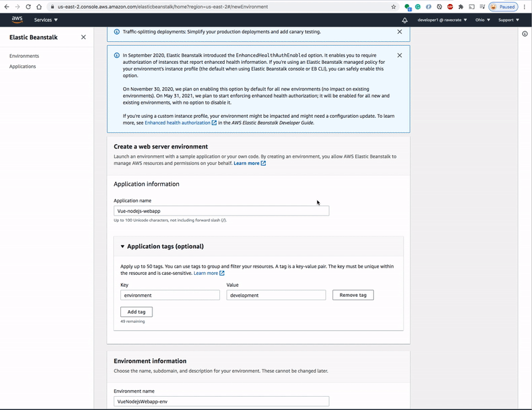This screenshot has height=410, width=532.
Task: Open the Grammarly extension icon
Action: click(418, 7)
